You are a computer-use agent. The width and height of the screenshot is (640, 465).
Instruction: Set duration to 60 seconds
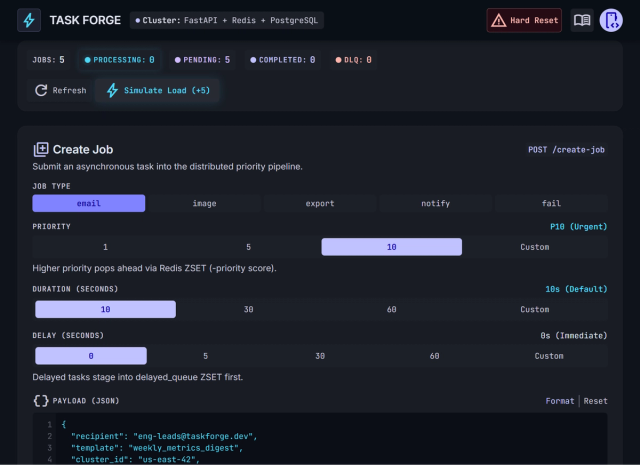click(x=391, y=309)
